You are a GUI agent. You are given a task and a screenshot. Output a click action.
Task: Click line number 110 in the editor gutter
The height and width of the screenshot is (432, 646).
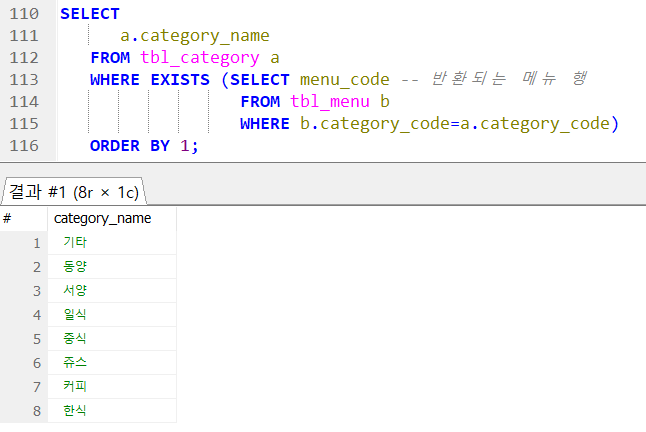pyautogui.click(x=24, y=14)
